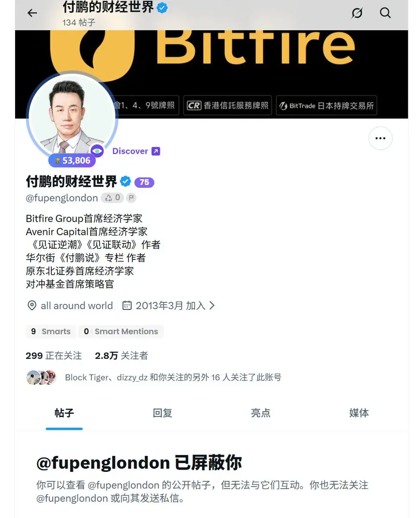Open the 0 Smart Mentions list
The width and height of the screenshot is (420, 518).
click(121, 332)
